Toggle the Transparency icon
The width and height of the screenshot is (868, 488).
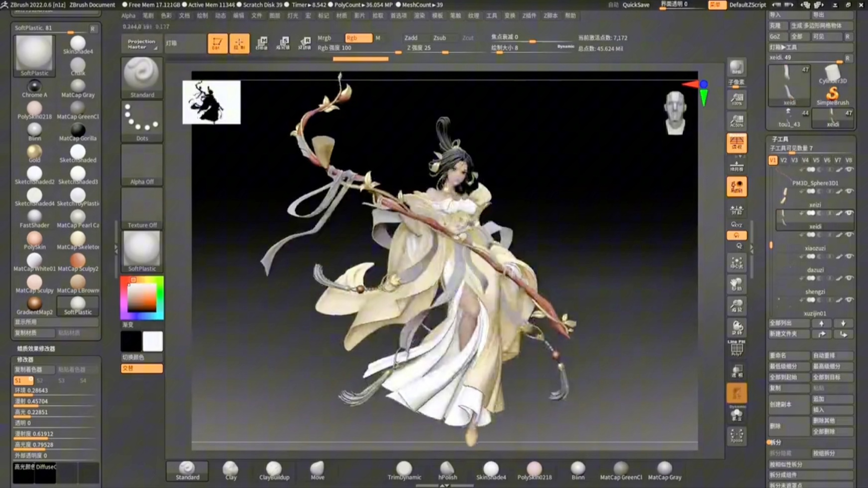coord(737,372)
